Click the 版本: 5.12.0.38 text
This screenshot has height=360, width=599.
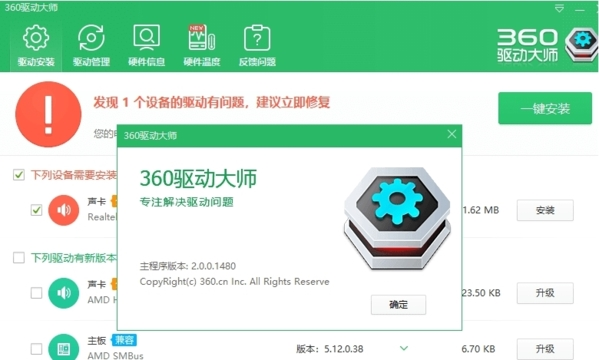pyautogui.click(x=330, y=349)
